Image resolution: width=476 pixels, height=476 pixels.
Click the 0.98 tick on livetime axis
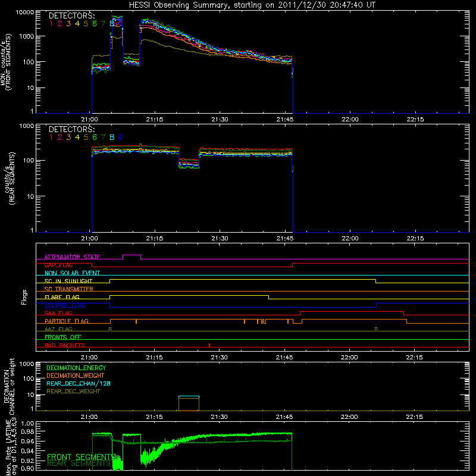coord(28,431)
